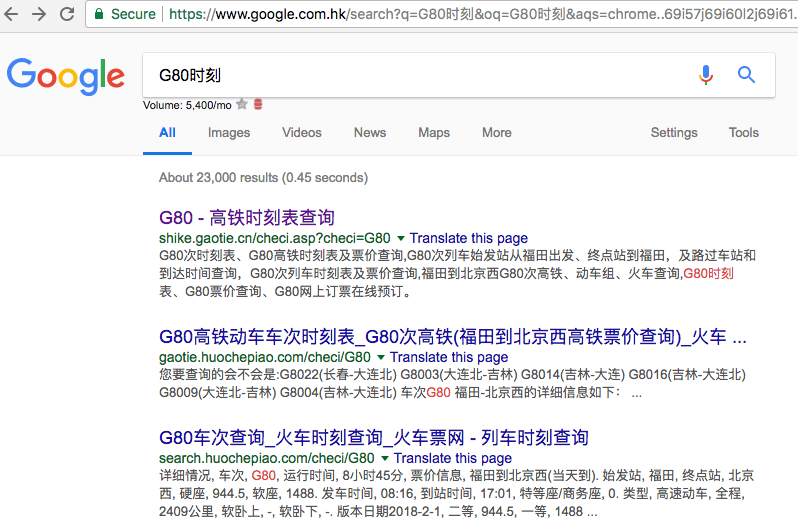This screenshot has width=798, height=532.
Task: Click the green Secure padlock icon
Action: 99,14
